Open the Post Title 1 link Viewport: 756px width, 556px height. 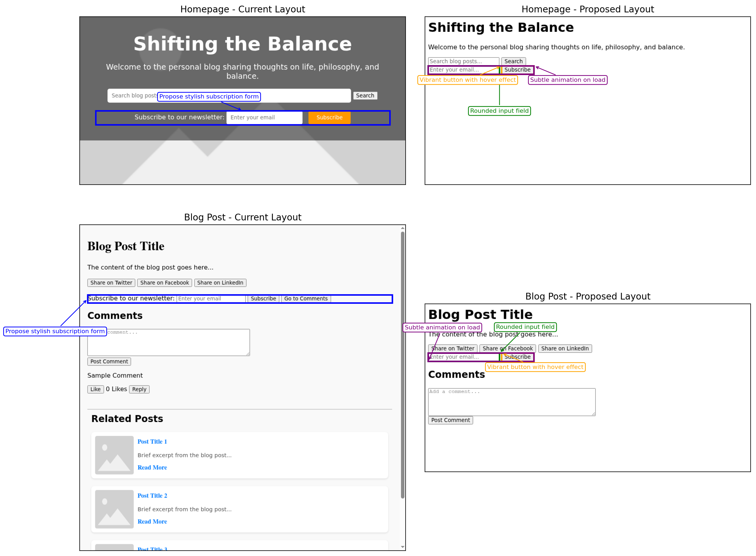click(x=152, y=442)
